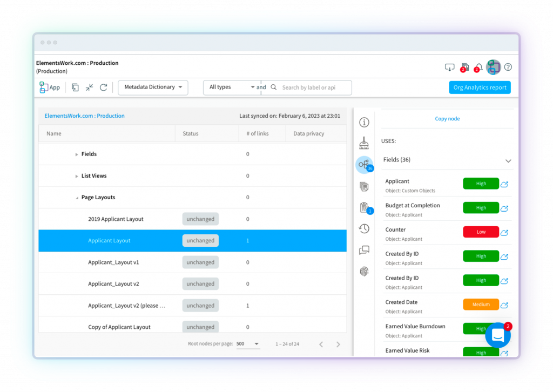Open the comments icon in side panel
Image resolution: width=553 pixels, height=392 pixels.
[364, 250]
